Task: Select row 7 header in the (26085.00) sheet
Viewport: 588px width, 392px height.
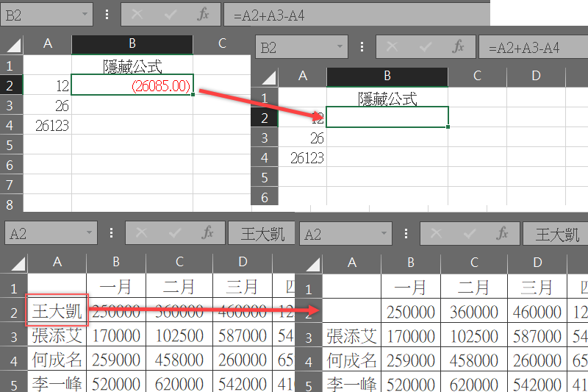Action: tap(11, 184)
